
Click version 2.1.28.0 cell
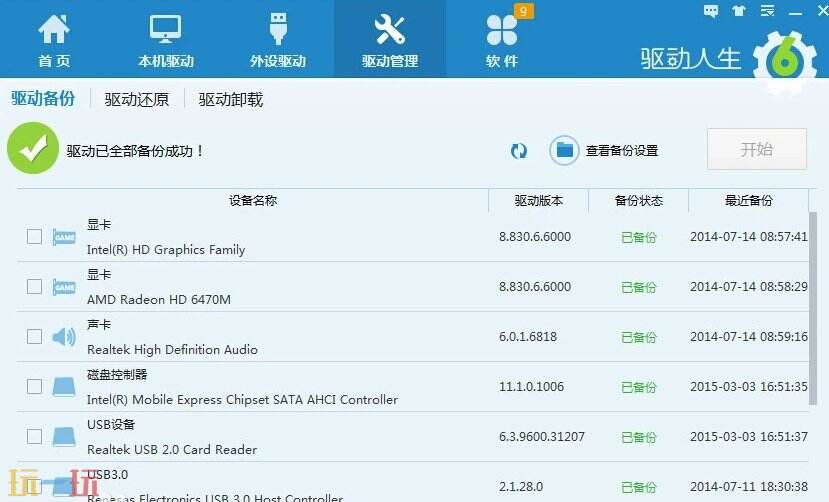point(521,487)
